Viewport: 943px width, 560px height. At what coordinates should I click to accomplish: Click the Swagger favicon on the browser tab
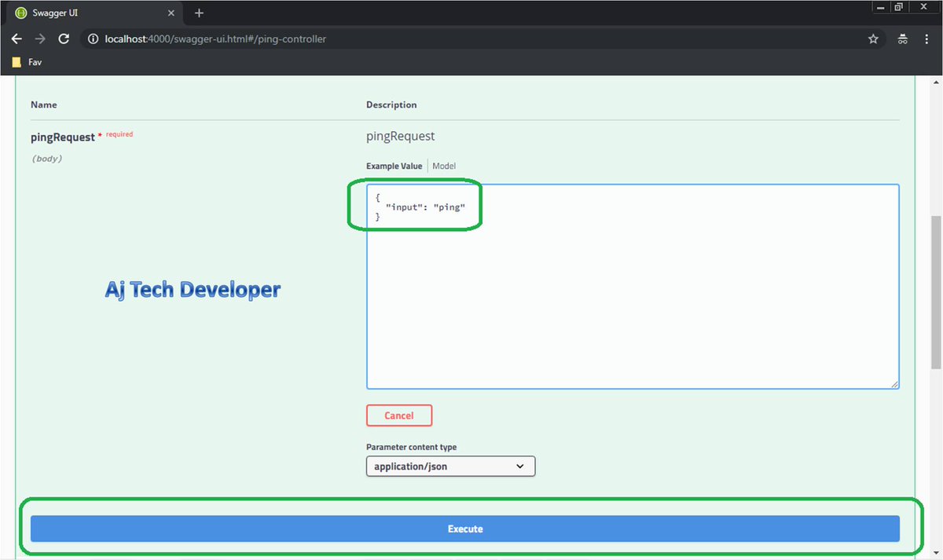[20, 13]
